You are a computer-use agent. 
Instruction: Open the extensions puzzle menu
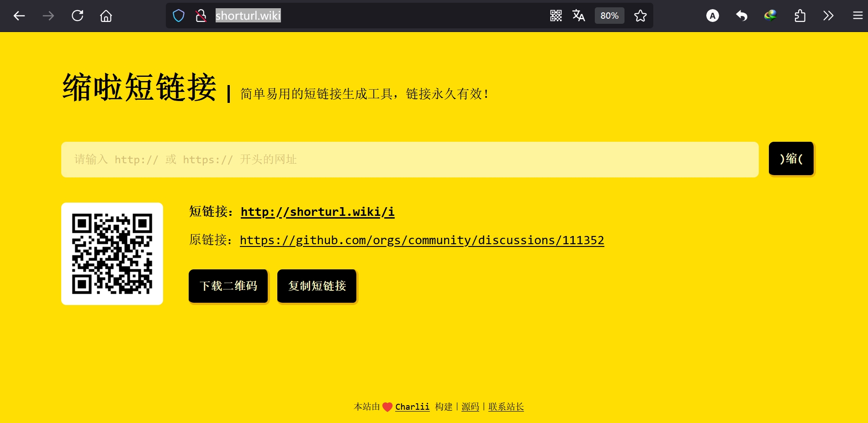(800, 16)
